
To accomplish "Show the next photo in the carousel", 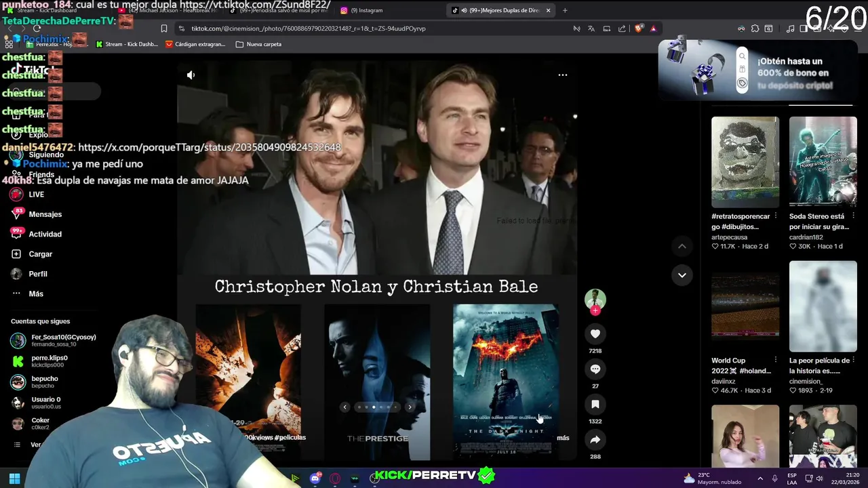I will point(409,407).
